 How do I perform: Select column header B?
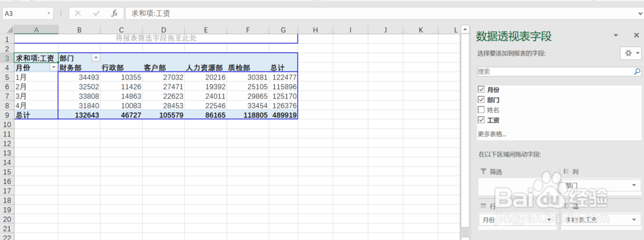(79, 30)
